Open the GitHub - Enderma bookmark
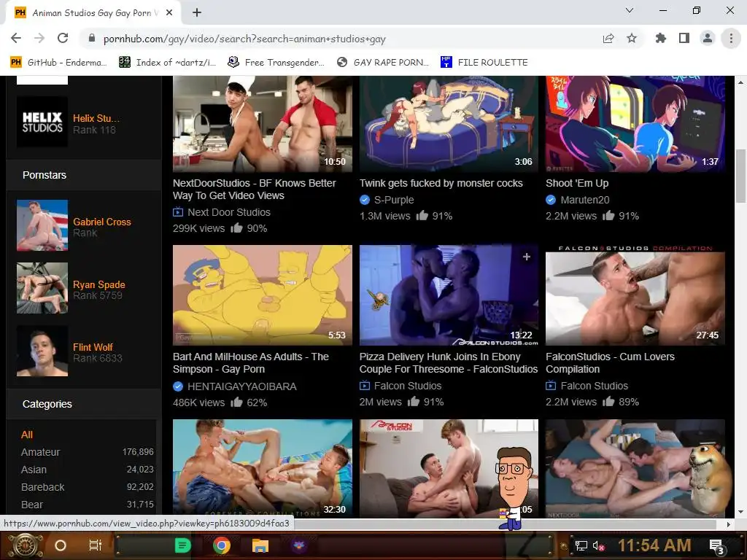The height and width of the screenshot is (560, 747). pos(58,63)
